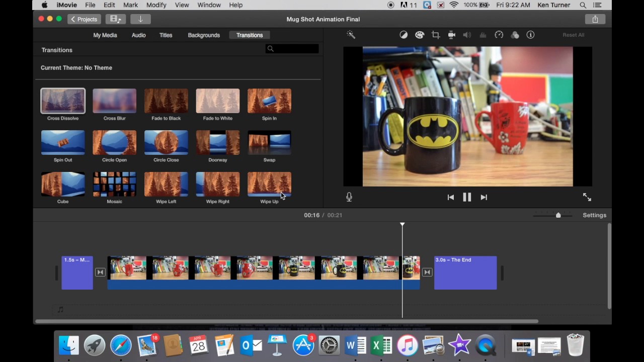The height and width of the screenshot is (362, 644).
Task: Skip to the previous clip
Action: [x=451, y=197]
